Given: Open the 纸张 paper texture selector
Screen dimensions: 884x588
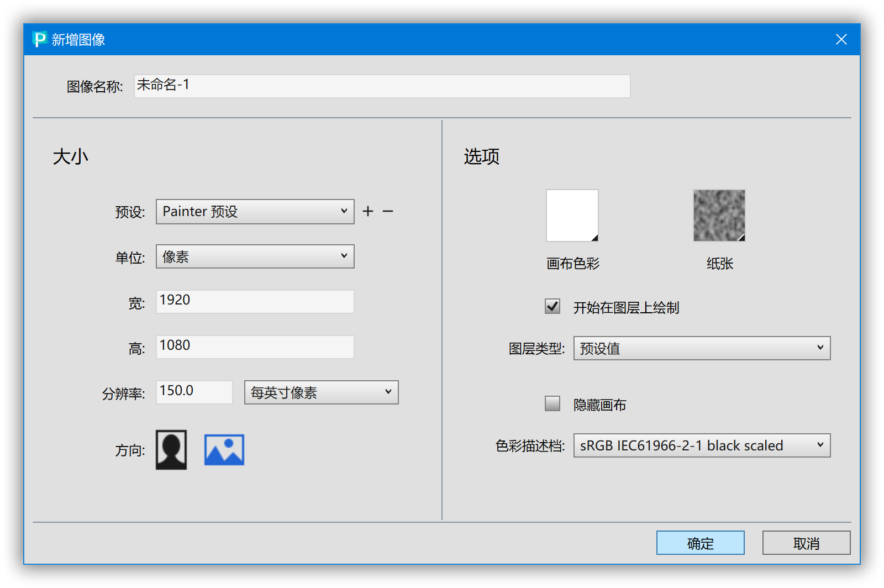Looking at the screenshot, I should click(x=719, y=216).
